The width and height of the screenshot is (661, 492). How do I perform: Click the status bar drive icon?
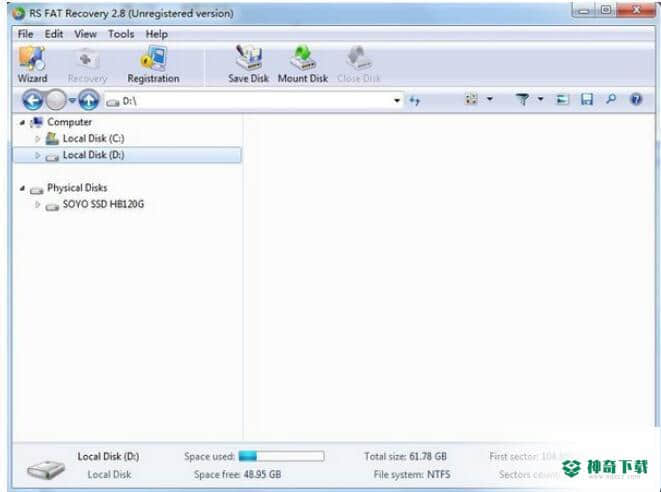(x=46, y=469)
